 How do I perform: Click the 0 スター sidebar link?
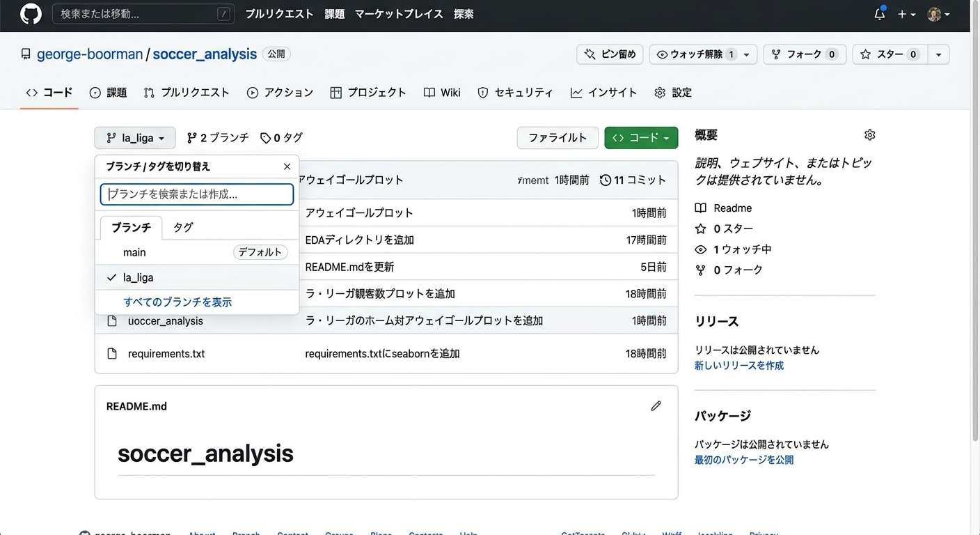pos(724,228)
